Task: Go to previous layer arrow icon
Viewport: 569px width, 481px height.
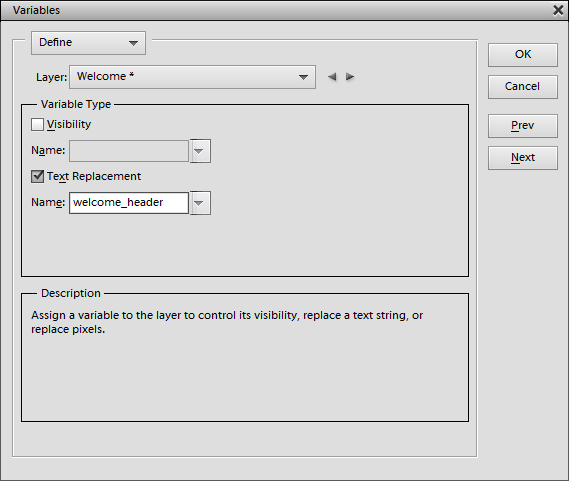Action: tap(332, 77)
